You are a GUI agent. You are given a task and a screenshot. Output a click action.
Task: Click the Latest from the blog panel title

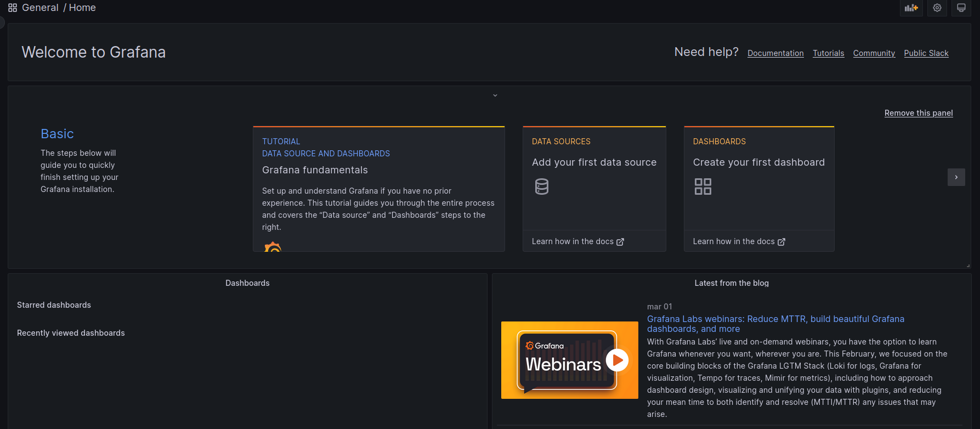732,283
